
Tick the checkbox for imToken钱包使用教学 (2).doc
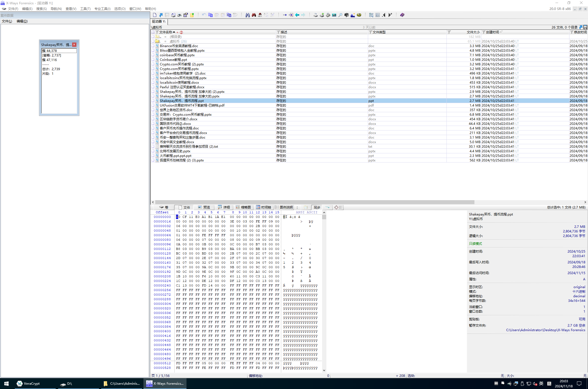153,73
